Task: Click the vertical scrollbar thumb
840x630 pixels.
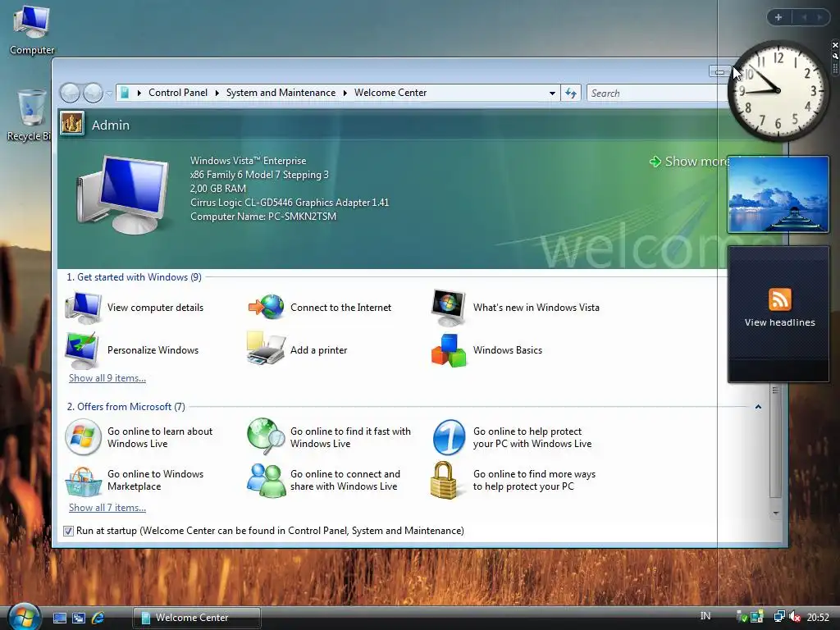Action: point(775,442)
